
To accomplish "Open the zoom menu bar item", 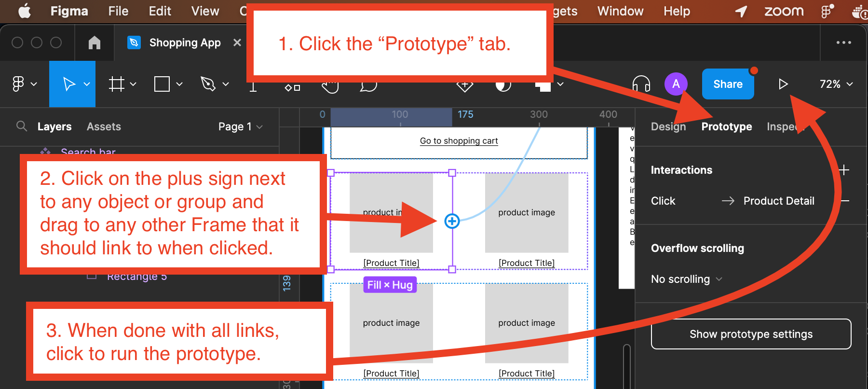I will click(x=784, y=11).
